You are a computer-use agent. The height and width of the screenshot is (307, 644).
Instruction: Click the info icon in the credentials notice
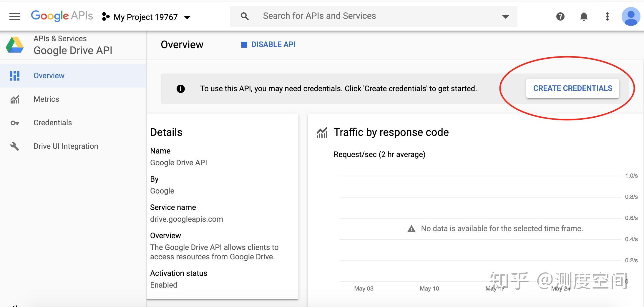coord(180,89)
